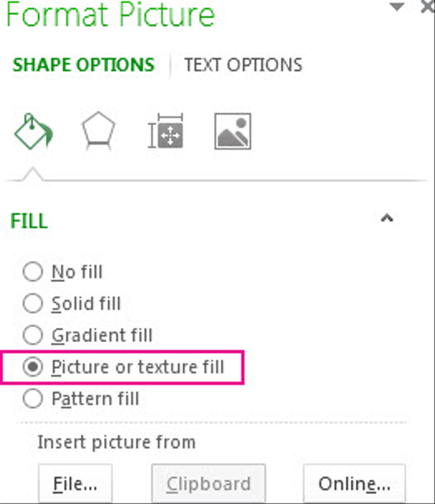435x504 pixels.
Task: Click the Online... button
Action: [x=354, y=484]
